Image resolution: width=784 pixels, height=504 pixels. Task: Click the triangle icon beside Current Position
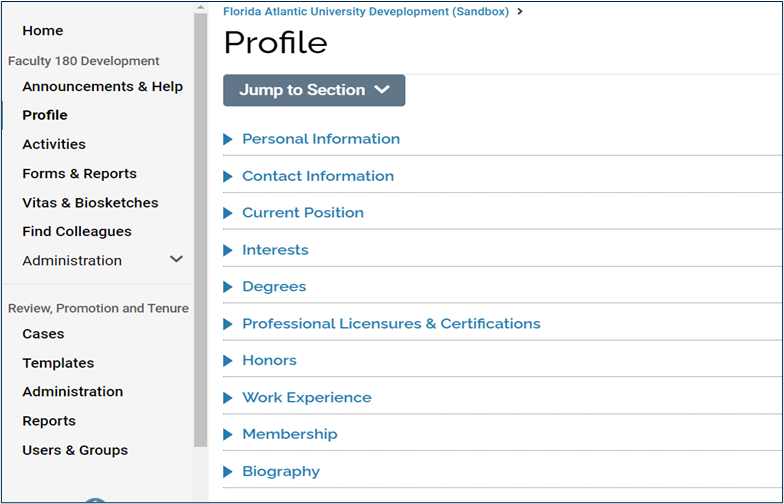[x=228, y=213]
